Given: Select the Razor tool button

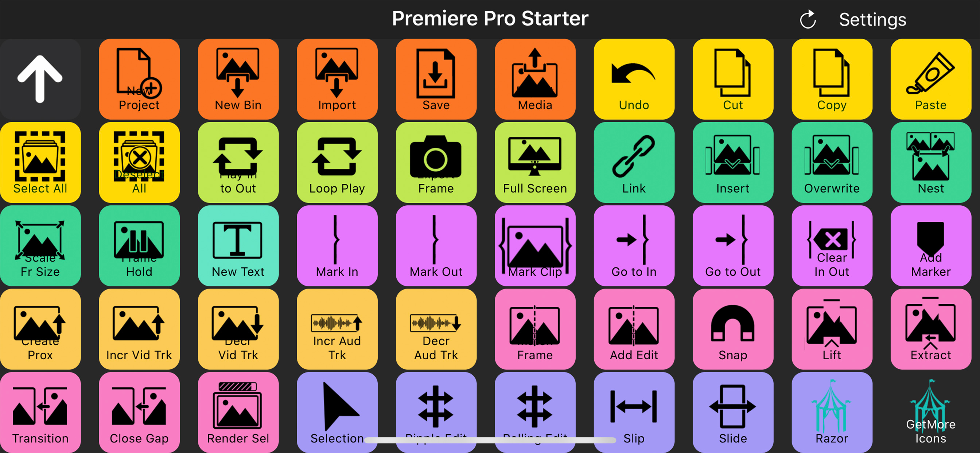Looking at the screenshot, I should click(832, 412).
